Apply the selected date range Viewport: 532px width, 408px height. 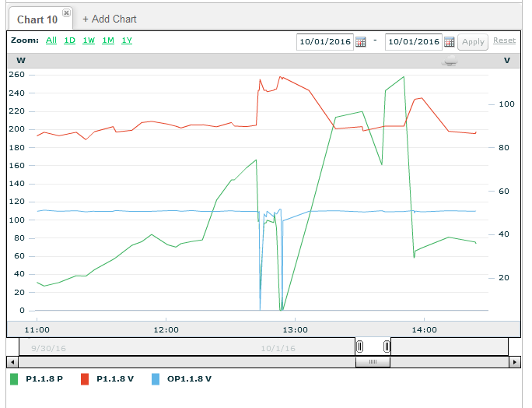tap(473, 42)
